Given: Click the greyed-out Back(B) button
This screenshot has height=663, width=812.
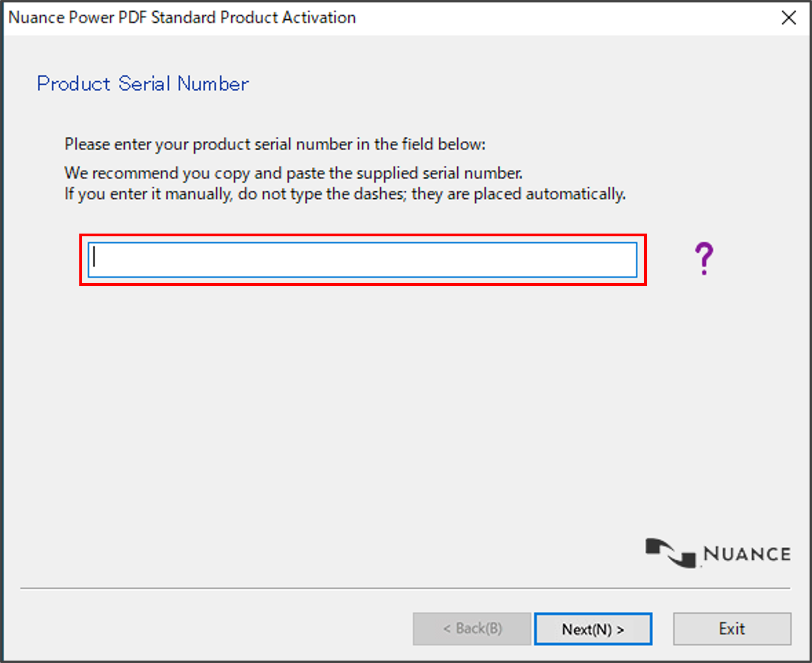Looking at the screenshot, I should (x=472, y=629).
